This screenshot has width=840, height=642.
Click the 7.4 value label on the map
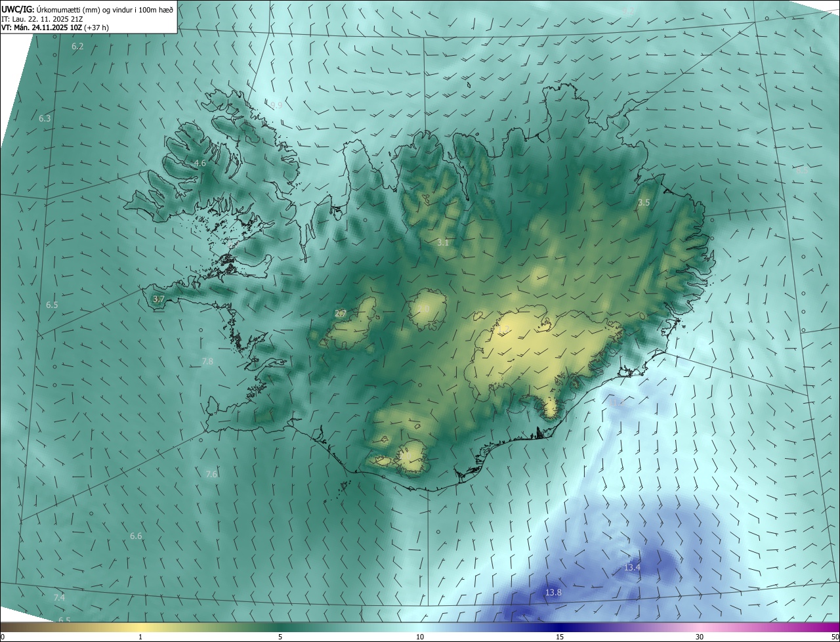pyautogui.click(x=59, y=597)
